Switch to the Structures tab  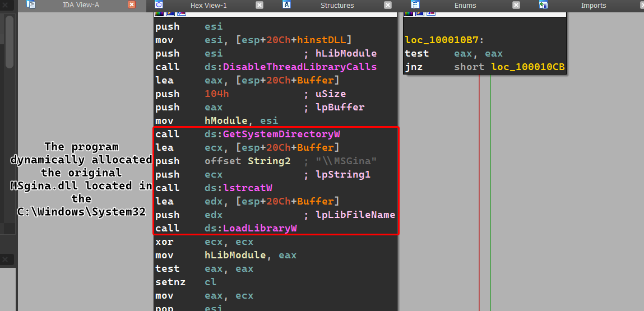tap(337, 6)
